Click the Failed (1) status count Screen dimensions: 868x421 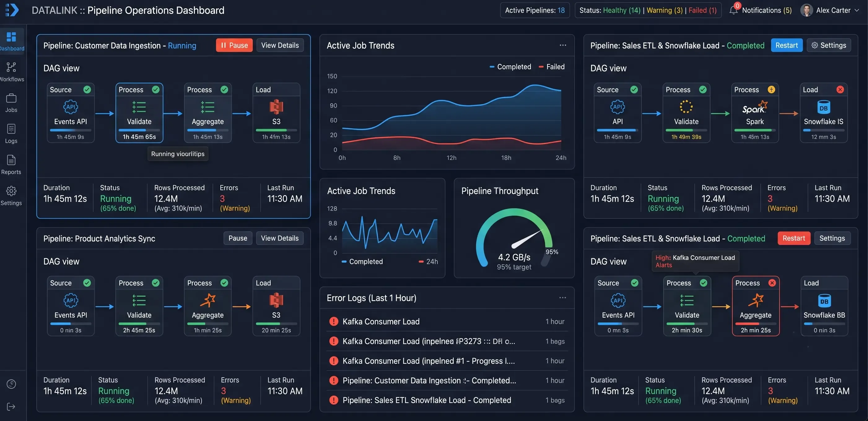(x=703, y=10)
